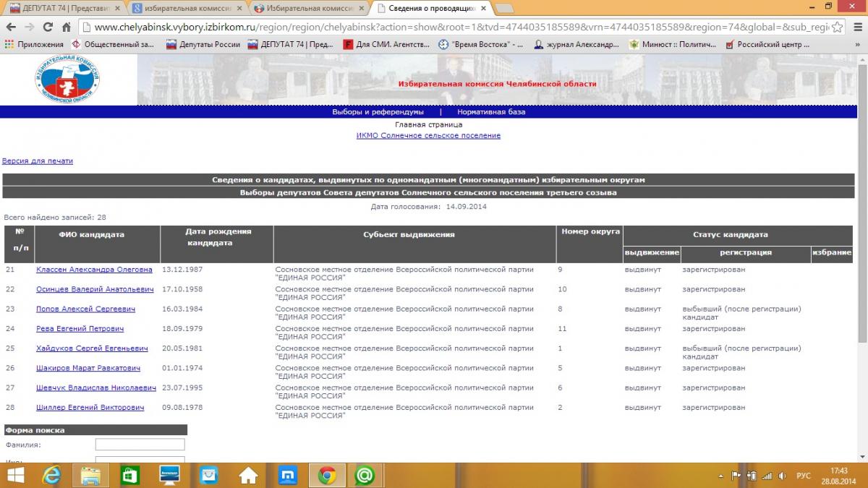Image resolution: width=868 pixels, height=488 pixels.
Task: Open the Выборы и референдумы menu
Action: [x=378, y=112]
